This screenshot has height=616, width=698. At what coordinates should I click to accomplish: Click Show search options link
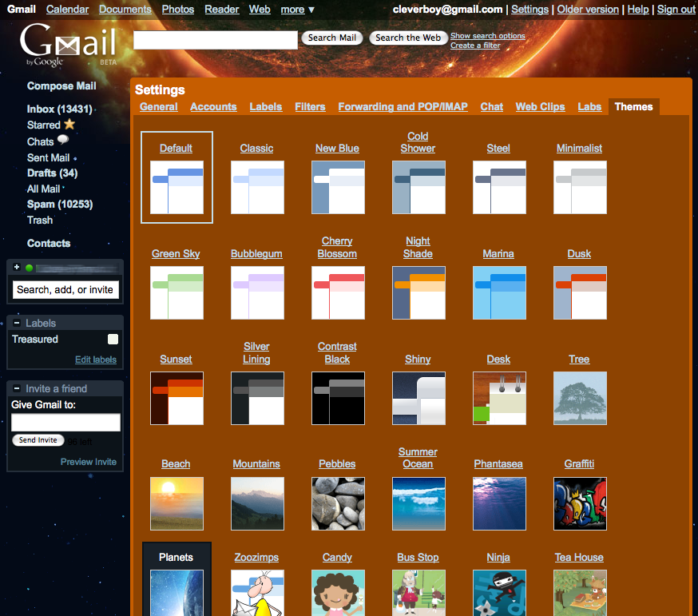point(487,36)
